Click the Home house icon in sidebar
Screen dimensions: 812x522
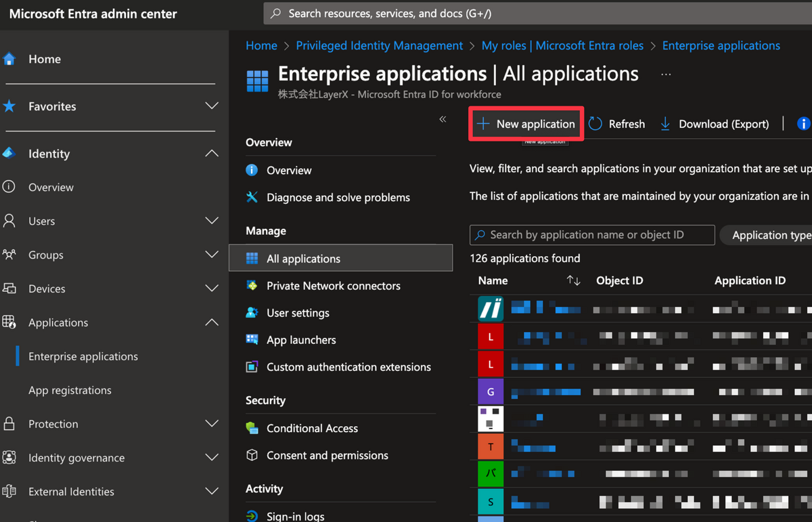9,59
